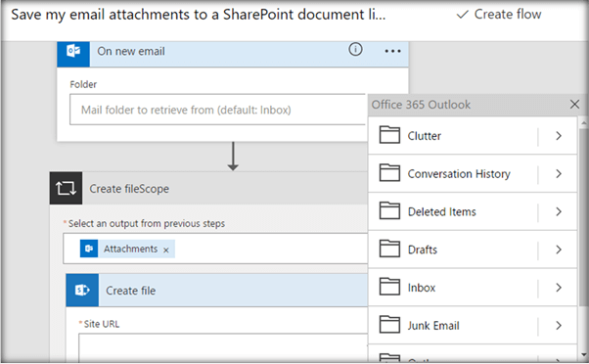Open info icon on the new email card

point(355,49)
